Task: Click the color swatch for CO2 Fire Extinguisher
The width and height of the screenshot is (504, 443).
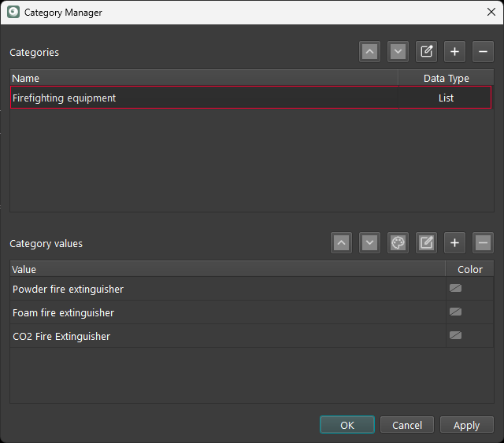Action: point(455,336)
